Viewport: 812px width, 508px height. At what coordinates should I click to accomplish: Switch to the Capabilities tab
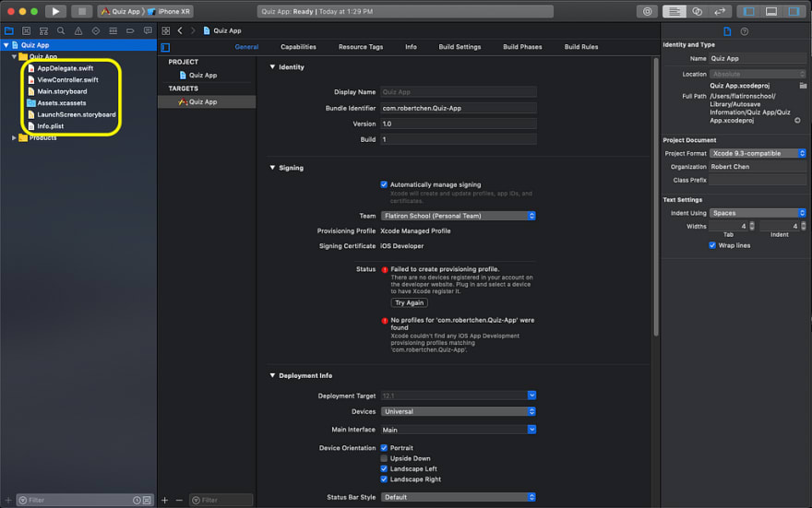(x=298, y=46)
